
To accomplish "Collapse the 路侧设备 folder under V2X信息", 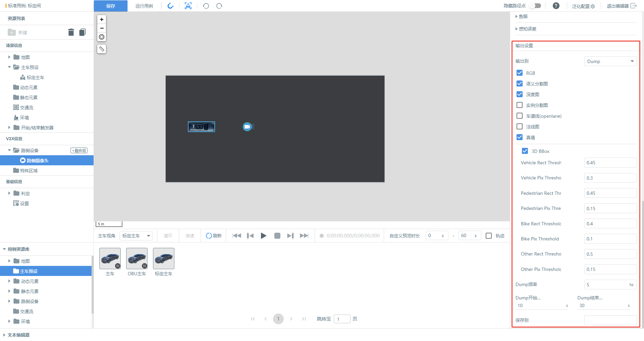I will [x=9, y=150].
